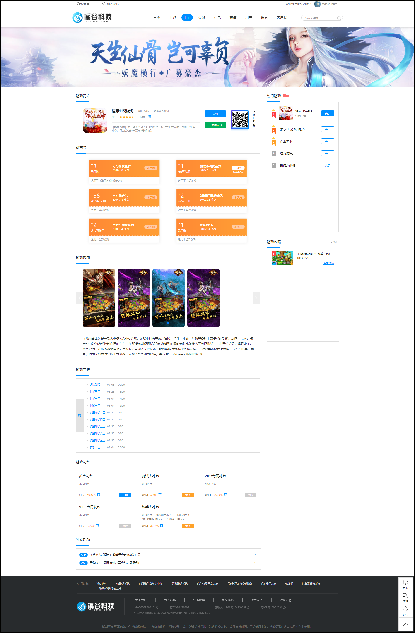Click the orange button on the fifth gift pack

188,526
